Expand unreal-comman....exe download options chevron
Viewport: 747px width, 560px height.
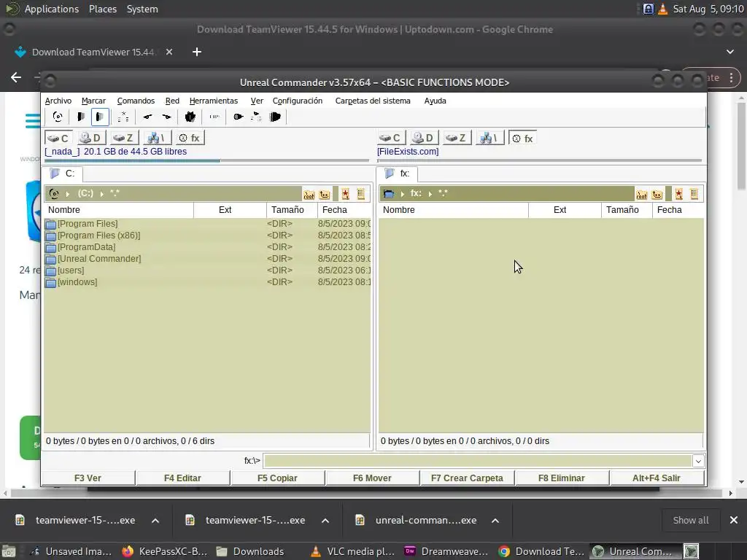[x=495, y=521]
